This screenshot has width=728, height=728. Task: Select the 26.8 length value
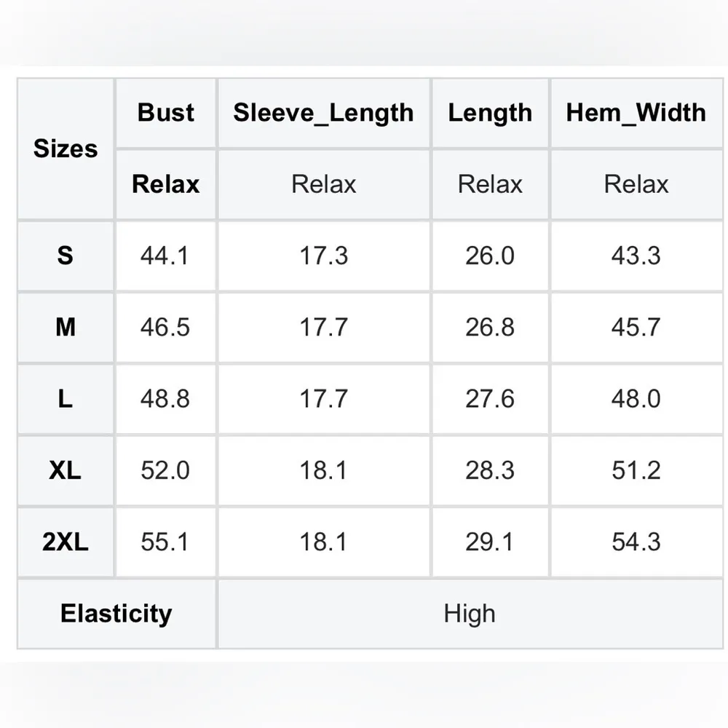(490, 327)
